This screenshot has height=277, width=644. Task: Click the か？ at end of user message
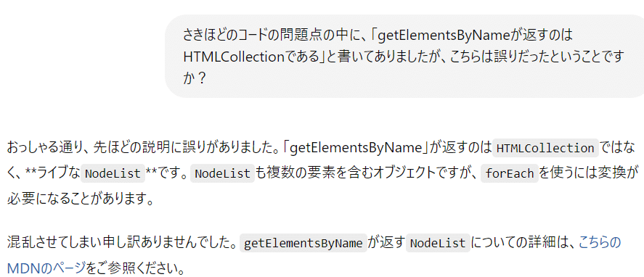[x=194, y=78]
